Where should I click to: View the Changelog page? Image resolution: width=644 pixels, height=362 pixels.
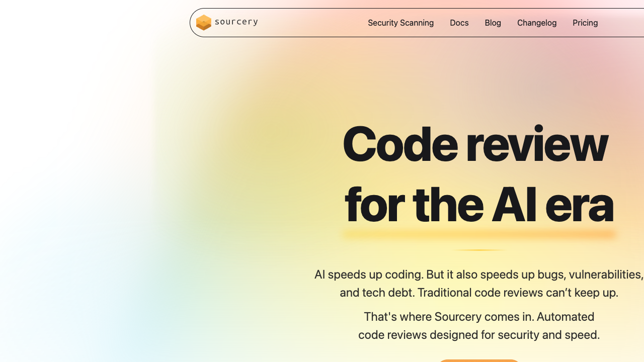(x=537, y=23)
